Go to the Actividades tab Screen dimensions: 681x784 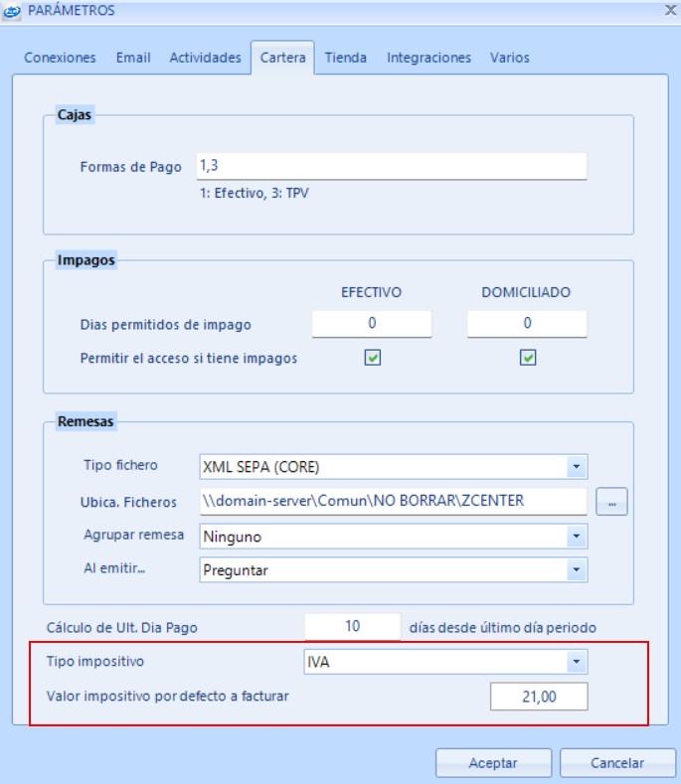click(205, 58)
